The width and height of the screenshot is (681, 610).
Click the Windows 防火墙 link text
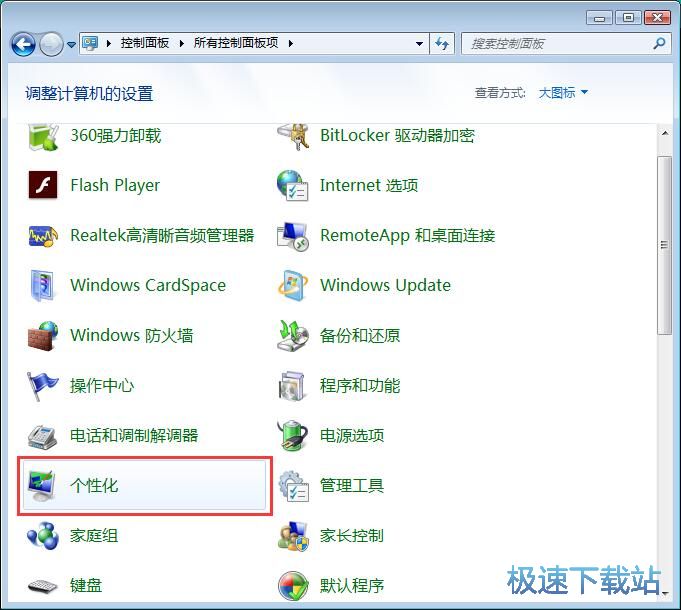tap(132, 336)
